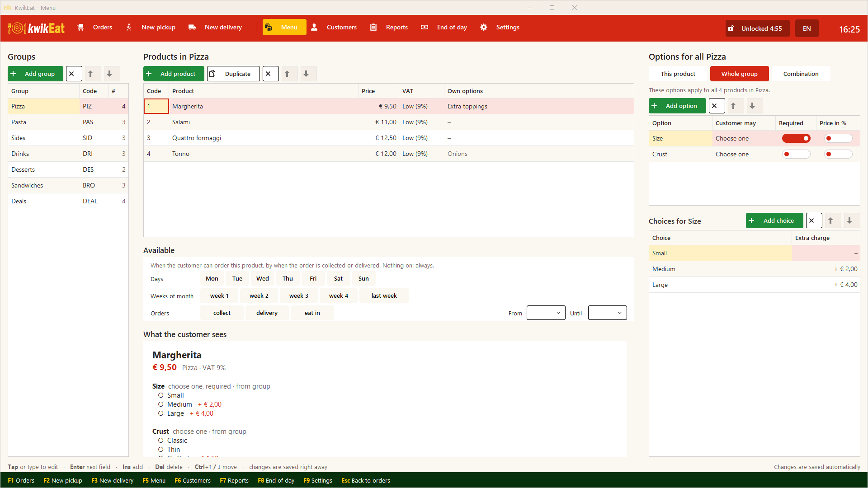Viewport: 868px width, 488px height.
Task: Delete the selected group with X button
Action: (x=74, y=74)
